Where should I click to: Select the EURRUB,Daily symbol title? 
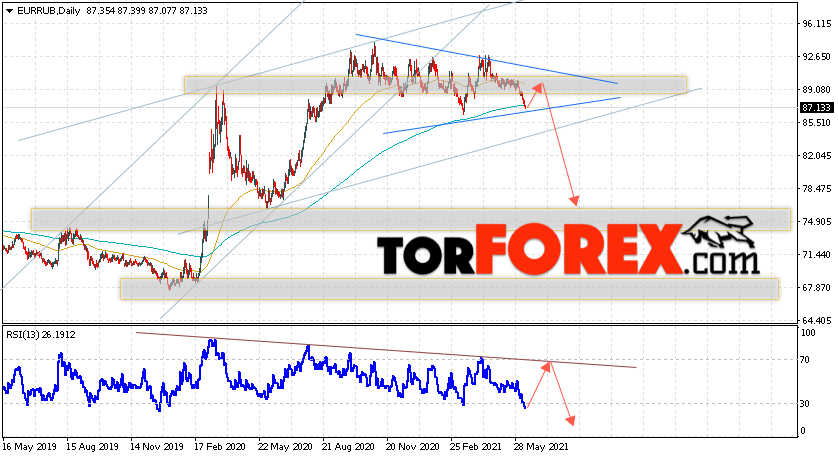point(48,11)
